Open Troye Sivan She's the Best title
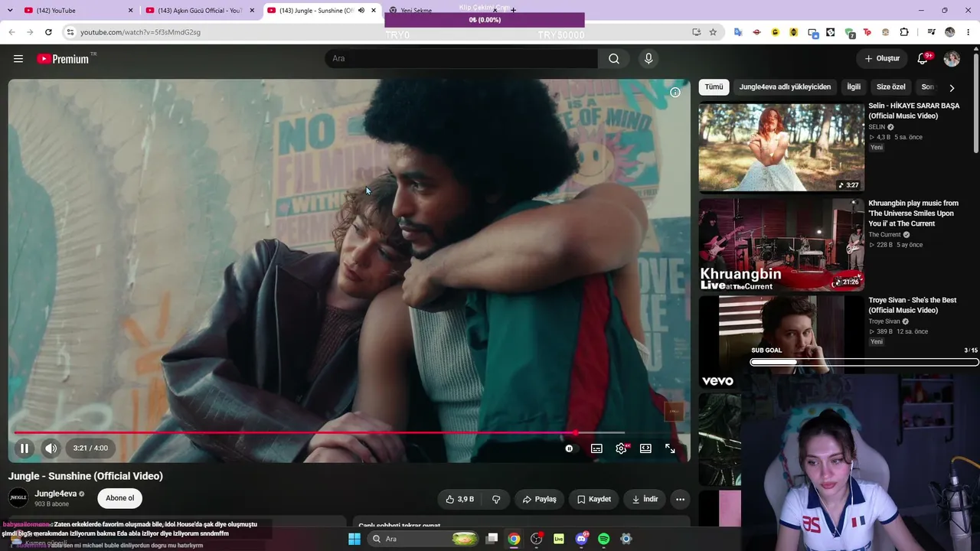The image size is (980, 551). (x=912, y=305)
